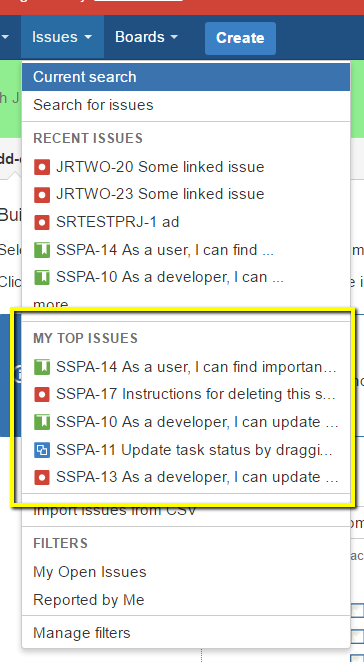Select Current search menu entry
Viewport: 364px width, 662px height.
pos(186,77)
